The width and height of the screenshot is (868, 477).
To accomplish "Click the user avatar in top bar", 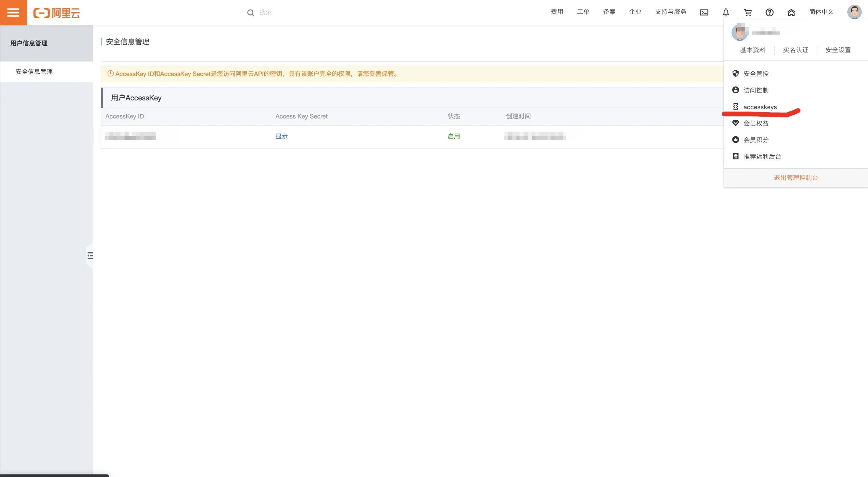I will 854,12.
